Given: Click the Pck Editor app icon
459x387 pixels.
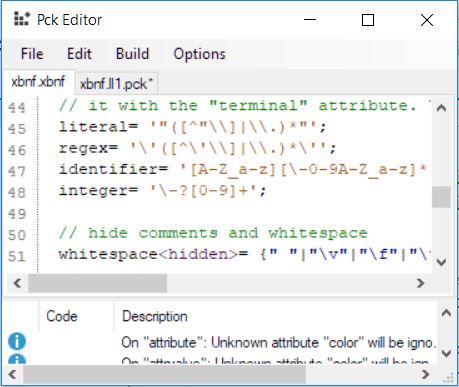Looking at the screenshot, I should 22,19.
